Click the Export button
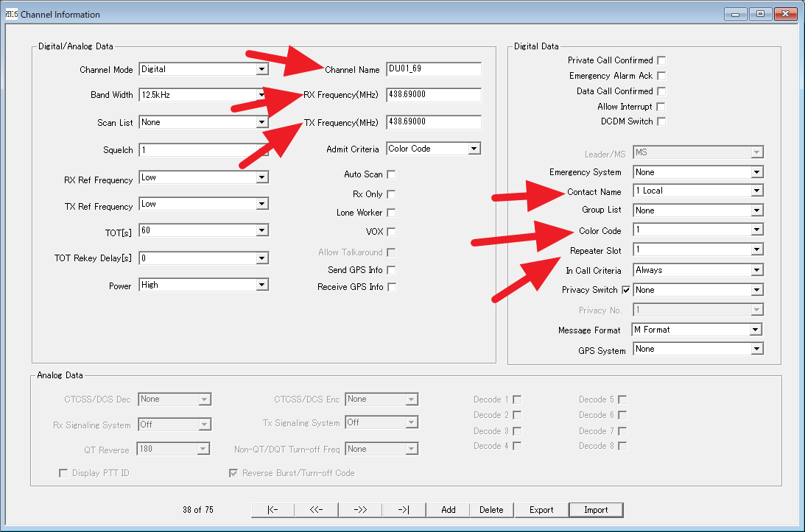 click(x=541, y=510)
